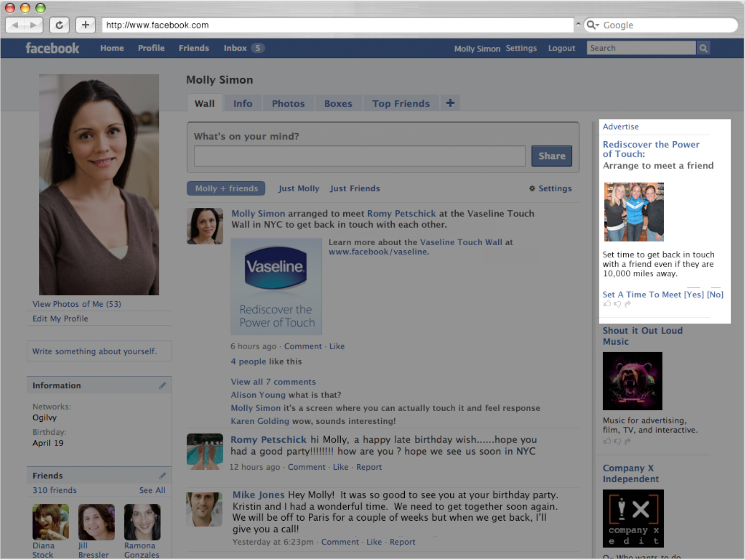745x560 pixels.
Task: Click the Vaseline Rediscover the Power of Touch image
Action: (x=276, y=287)
